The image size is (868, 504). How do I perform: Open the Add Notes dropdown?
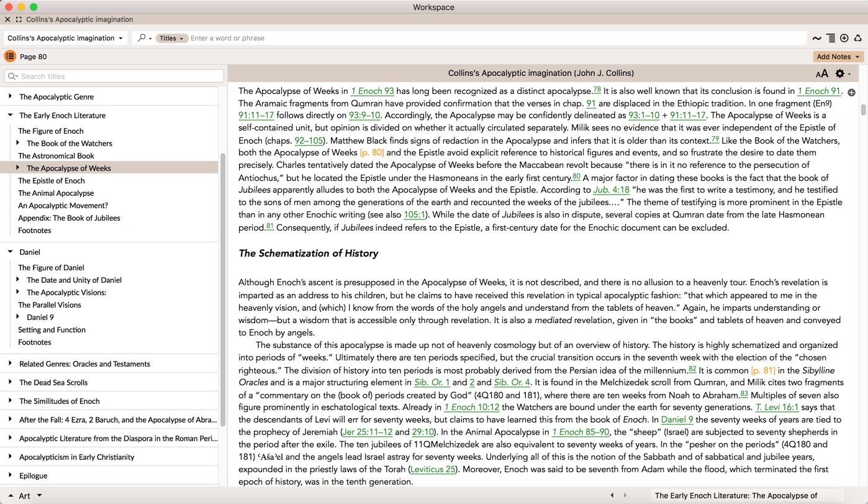838,57
